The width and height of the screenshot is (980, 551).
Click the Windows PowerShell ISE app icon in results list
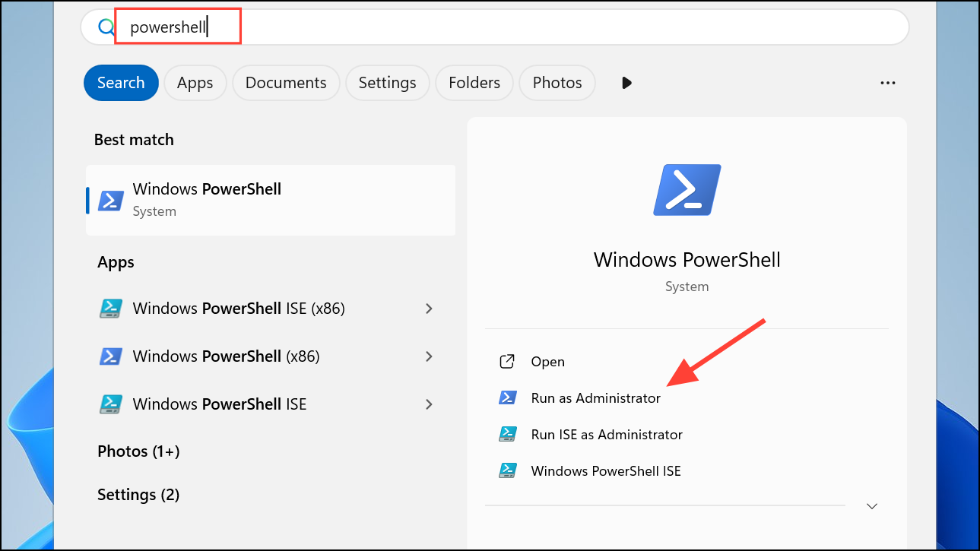pos(112,404)
